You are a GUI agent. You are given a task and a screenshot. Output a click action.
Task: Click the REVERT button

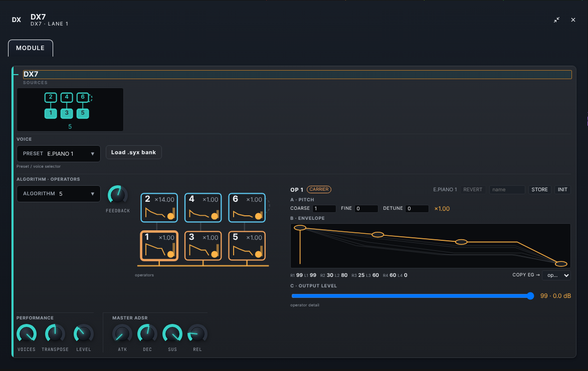pyautogui.click(x=473, y=189)
